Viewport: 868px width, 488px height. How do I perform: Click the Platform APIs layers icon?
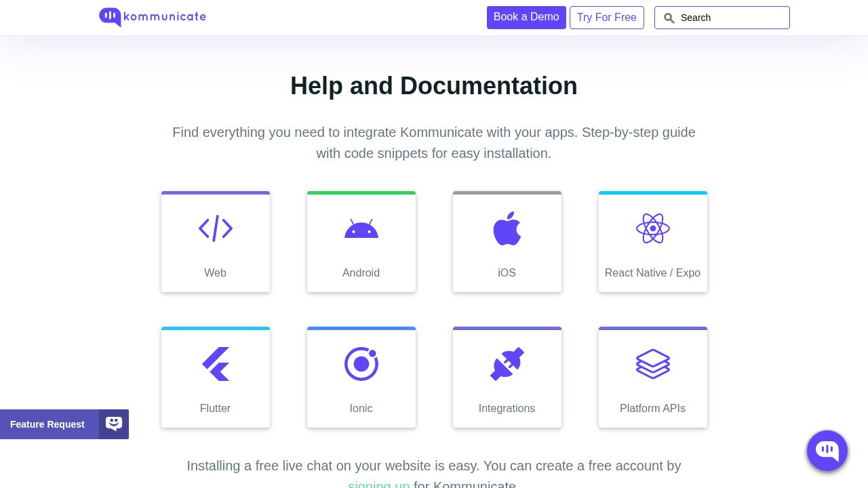click(x=653, y=364)
